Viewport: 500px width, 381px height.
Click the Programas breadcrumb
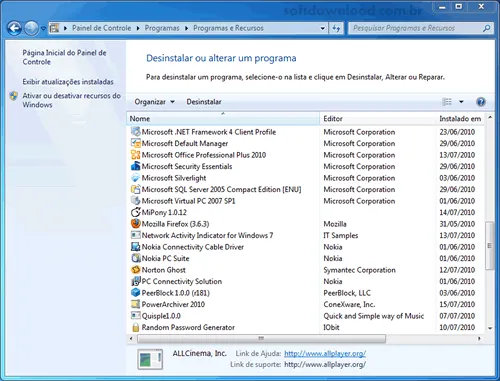(x=162, y=28)
